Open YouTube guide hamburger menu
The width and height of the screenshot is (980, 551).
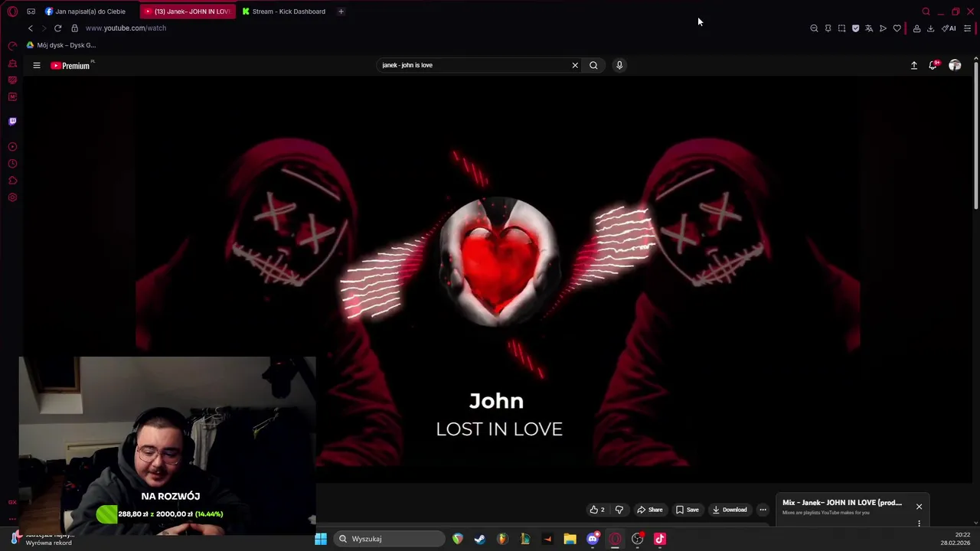(x=36, y=65)
